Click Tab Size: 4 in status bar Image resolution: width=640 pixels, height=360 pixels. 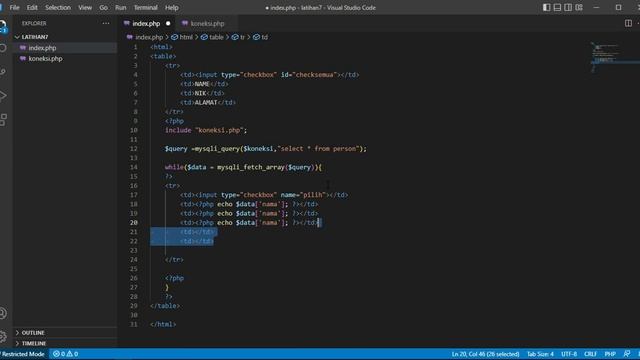(540, 354)
